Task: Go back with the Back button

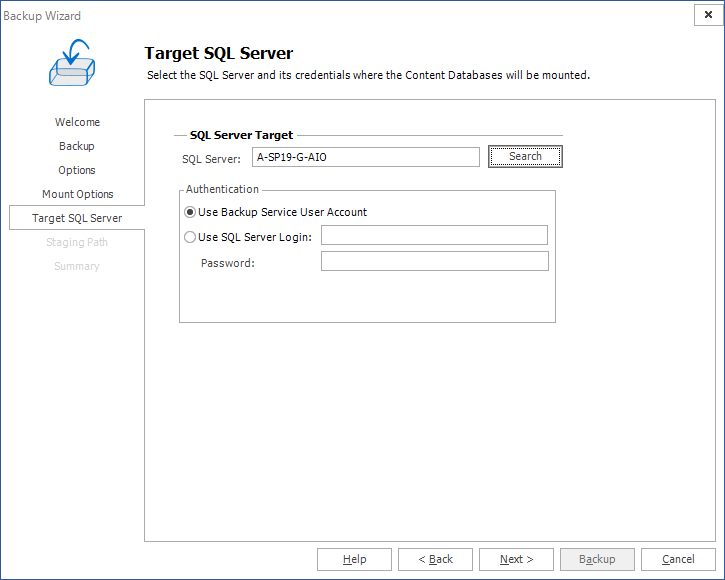Action: click(435, 559)
